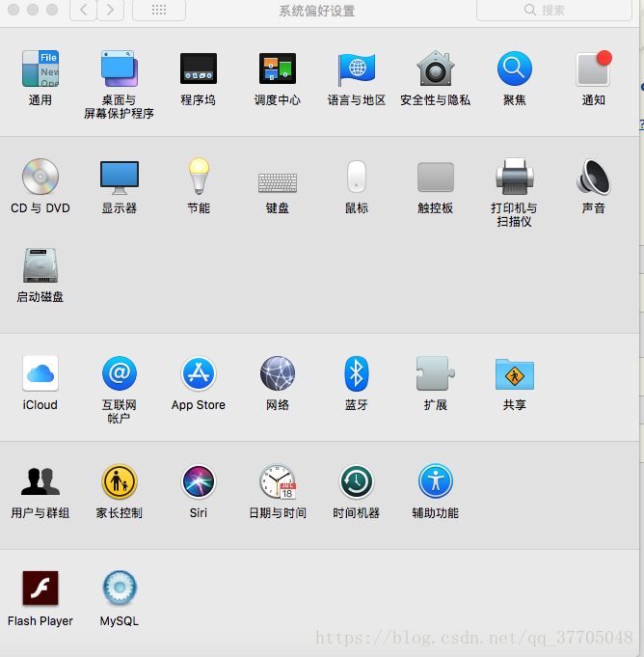Open the 显示器 (Displays) pane
Image resolution: width=644 pixels, height=657 pixels.
click(x=120, y=178)
